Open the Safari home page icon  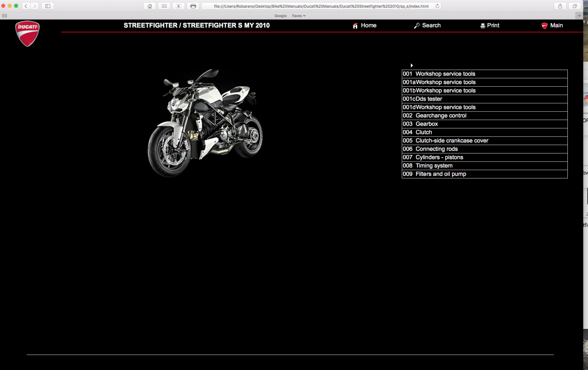pos(150,6)
